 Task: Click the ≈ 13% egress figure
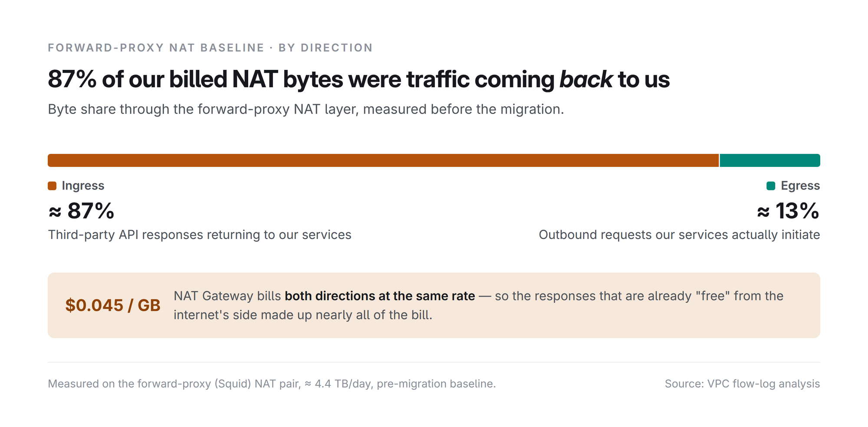(788, 211)
